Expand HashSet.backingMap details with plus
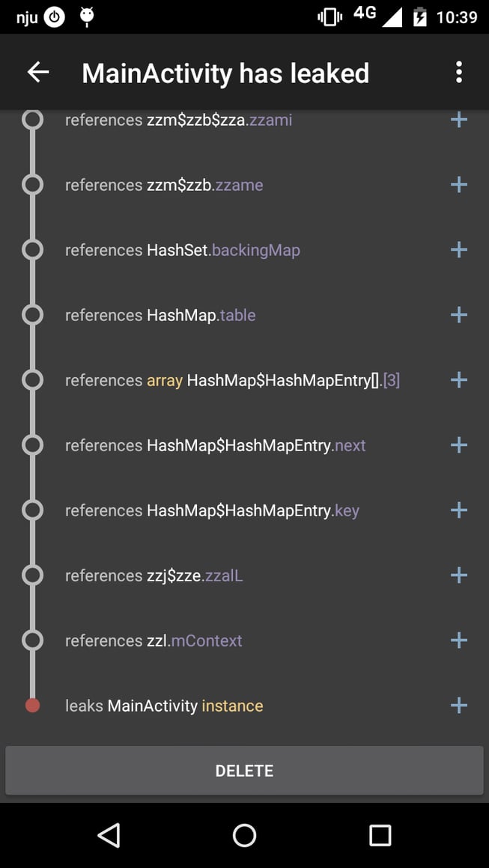This screenshot has width=489, height=868. click(458, 250)
